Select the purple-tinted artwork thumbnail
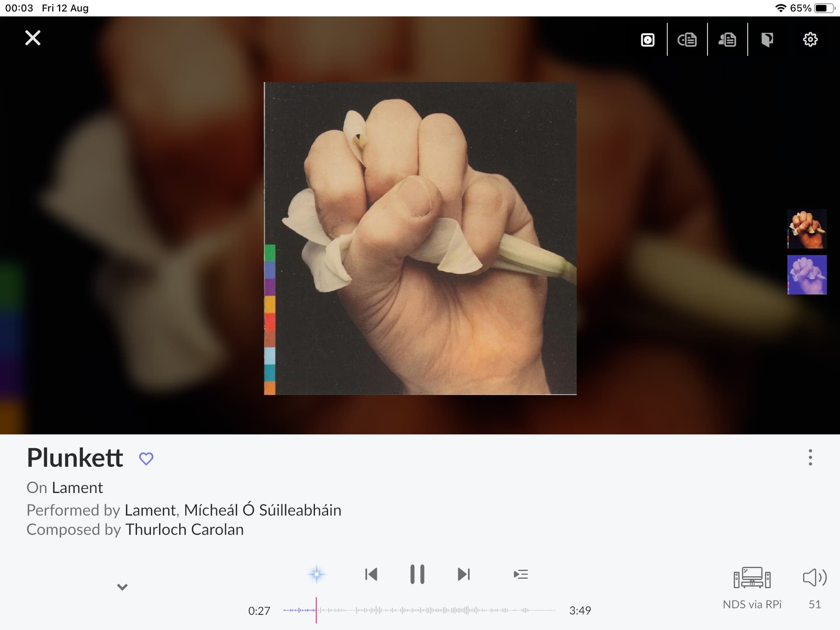The image size is (840, 630). (x=807, y=275)
